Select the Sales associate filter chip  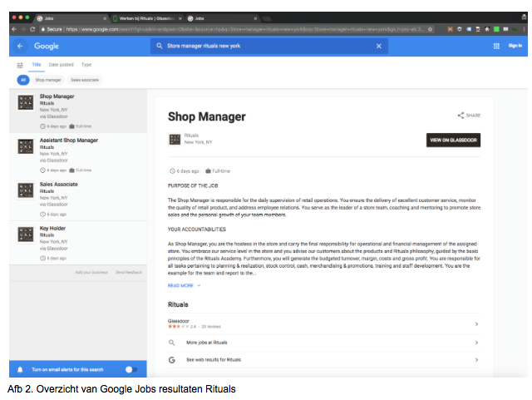tap(85, 80)
